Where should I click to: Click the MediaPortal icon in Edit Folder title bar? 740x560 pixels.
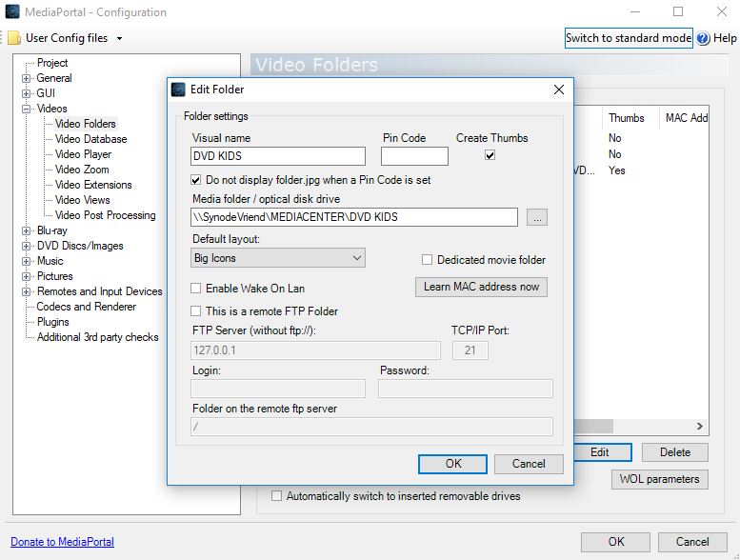(x=178, y=90)
